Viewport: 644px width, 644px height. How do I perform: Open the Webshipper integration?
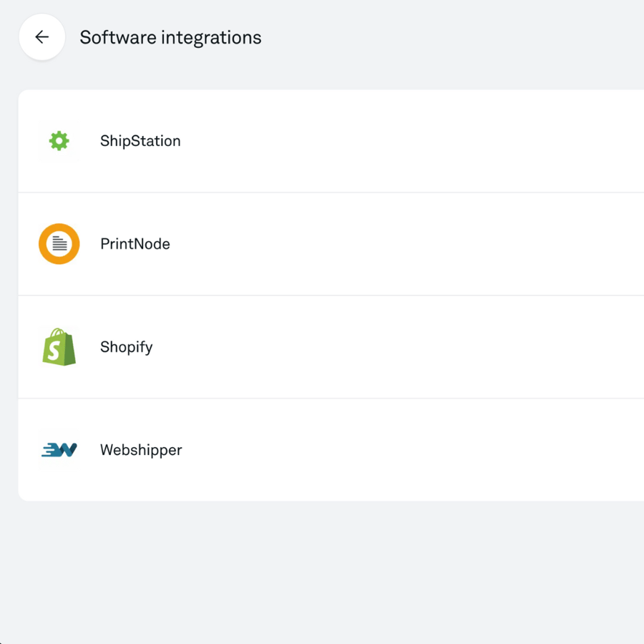(286, 449)
